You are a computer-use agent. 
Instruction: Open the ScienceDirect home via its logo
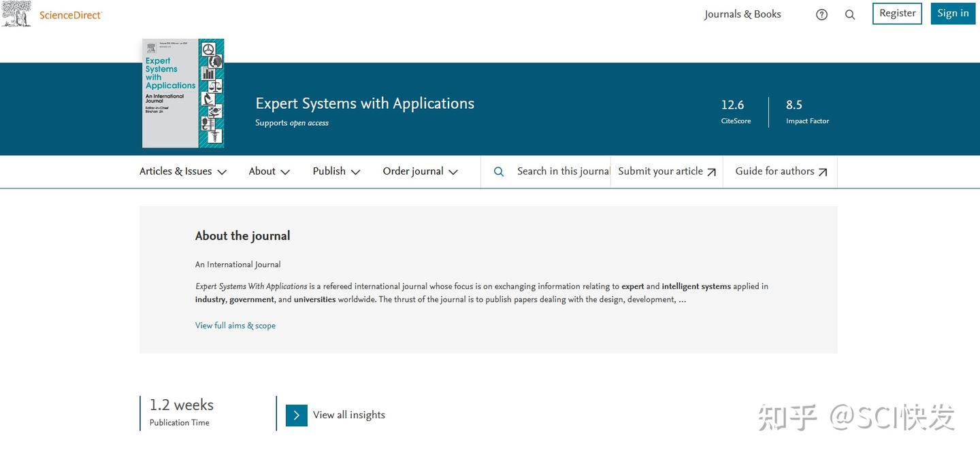click(x=71, y=14)
